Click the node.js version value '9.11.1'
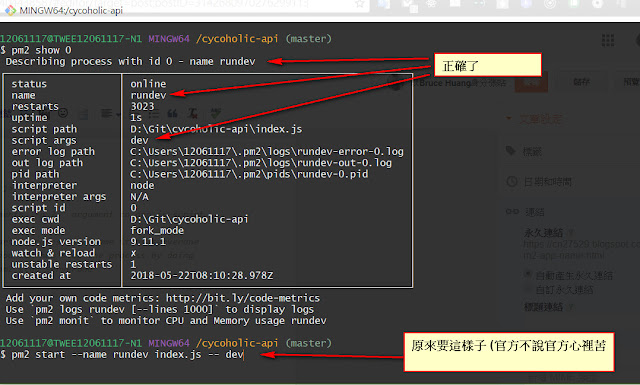The image size is (640, 385). point(148,242)
